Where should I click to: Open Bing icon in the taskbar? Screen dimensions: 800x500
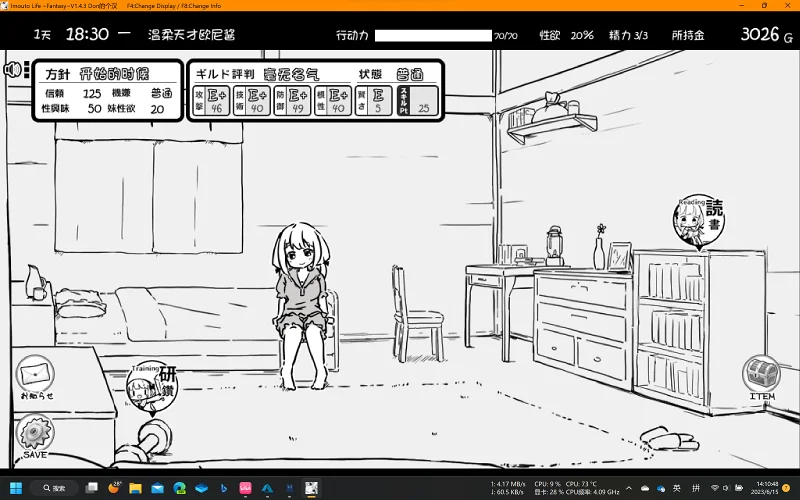click(223, 488)
